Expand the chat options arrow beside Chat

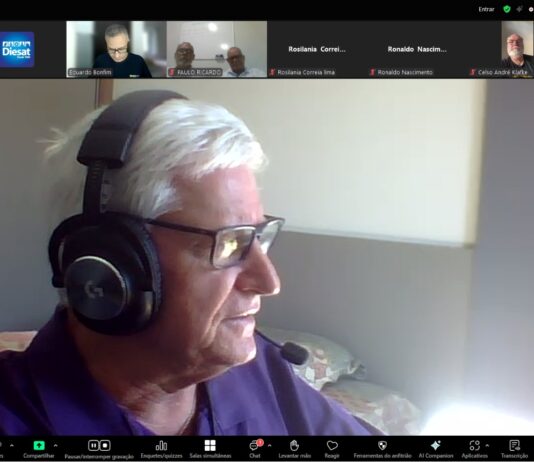point(270,445)
